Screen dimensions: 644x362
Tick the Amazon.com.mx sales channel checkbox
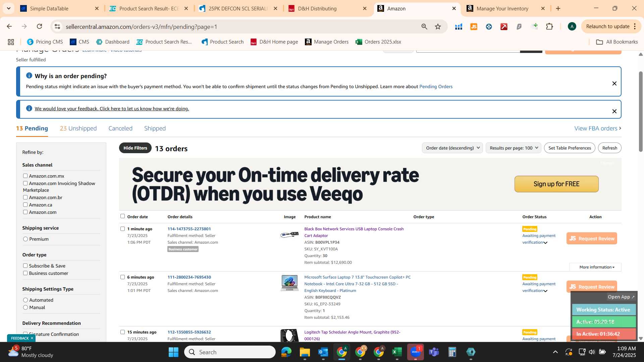click(x=25, y=176)
